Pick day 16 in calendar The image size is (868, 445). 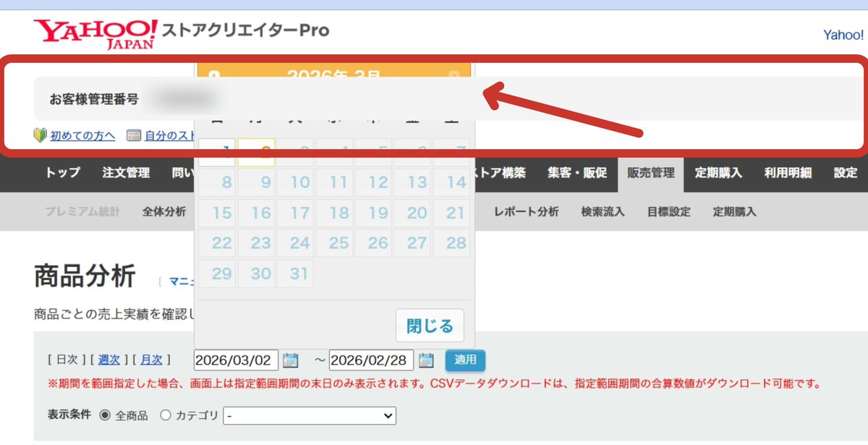click(x=256, y=213)
